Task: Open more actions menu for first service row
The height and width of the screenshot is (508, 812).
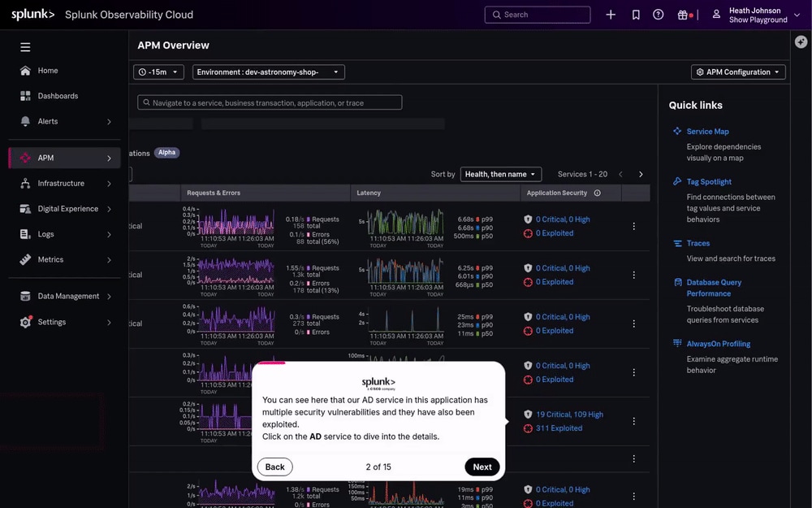Action: (634, 227)
